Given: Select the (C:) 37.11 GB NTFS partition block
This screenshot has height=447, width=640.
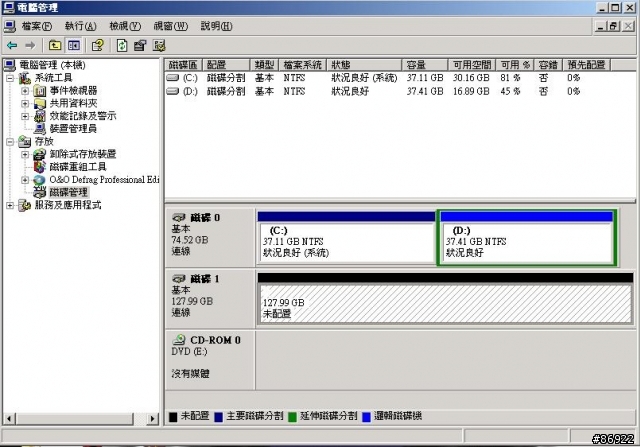Looking at the screenshot, I should point(347,238).
